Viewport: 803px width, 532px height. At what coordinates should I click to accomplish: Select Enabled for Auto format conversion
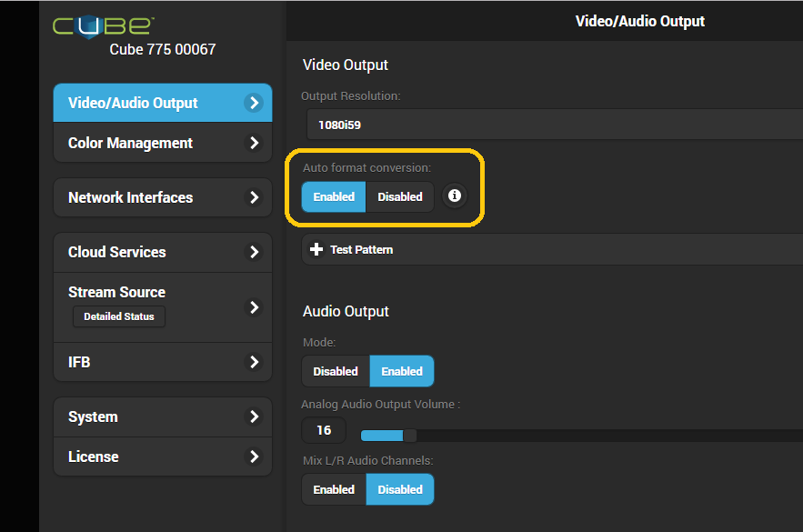point(334,196)
